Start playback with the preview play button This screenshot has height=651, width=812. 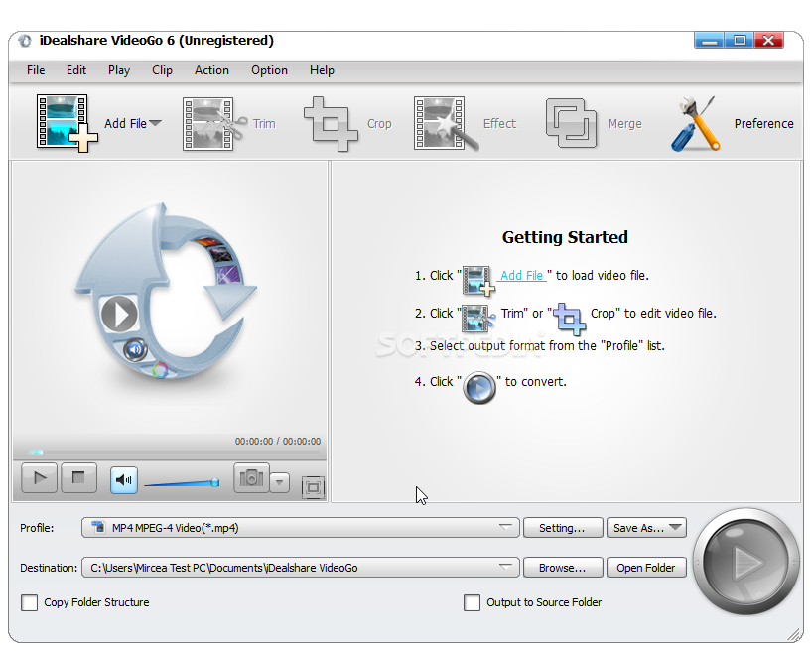coord(40,478)
